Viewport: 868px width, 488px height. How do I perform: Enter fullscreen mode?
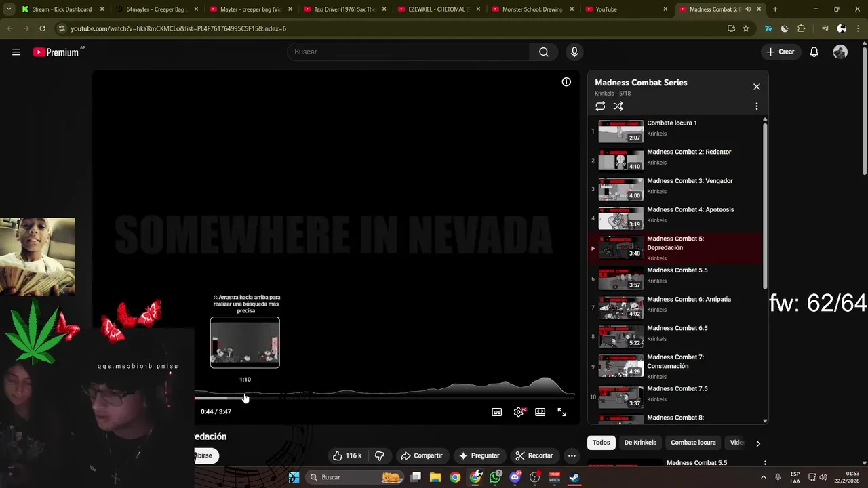[562, 412]
